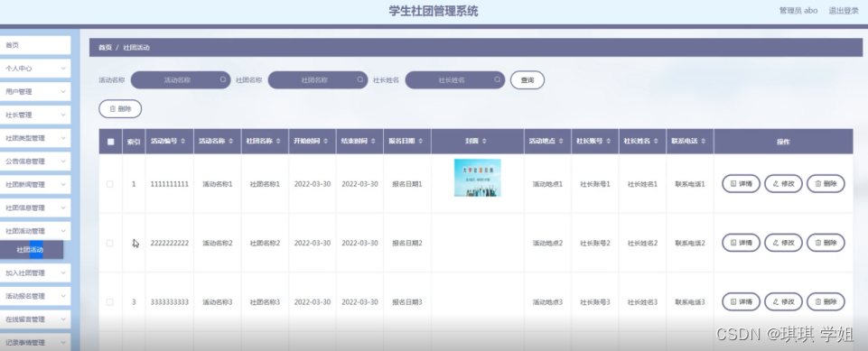Viewport: 868px width, 351px height.
Task: Click cell 报名日期3
Action: click(x=406, y=302)
